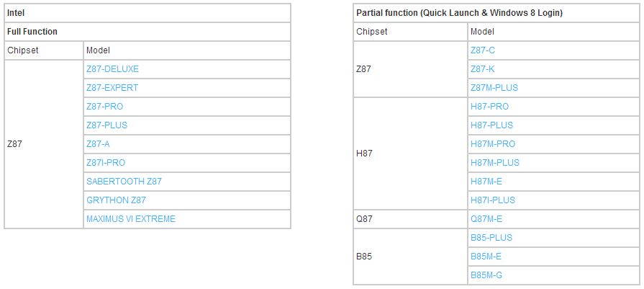Open the H87M-E link

pyautogui.click(x=486, y=182)
